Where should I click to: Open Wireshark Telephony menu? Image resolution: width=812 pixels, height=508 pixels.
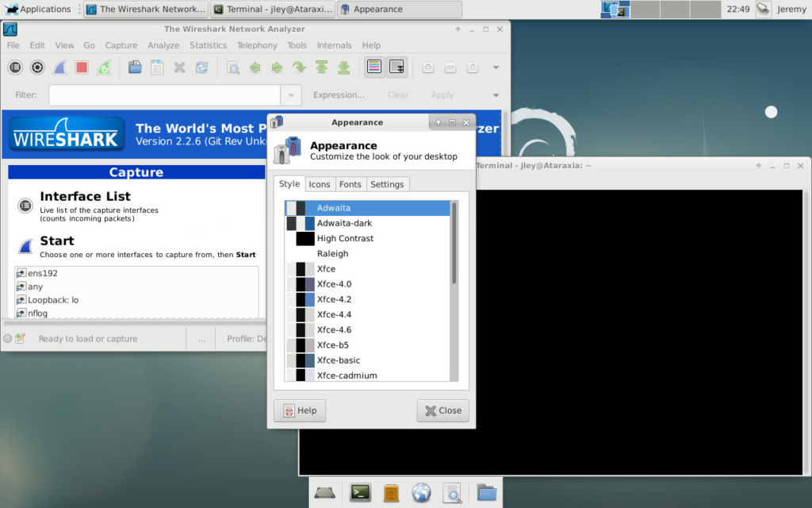click(257, 45)
